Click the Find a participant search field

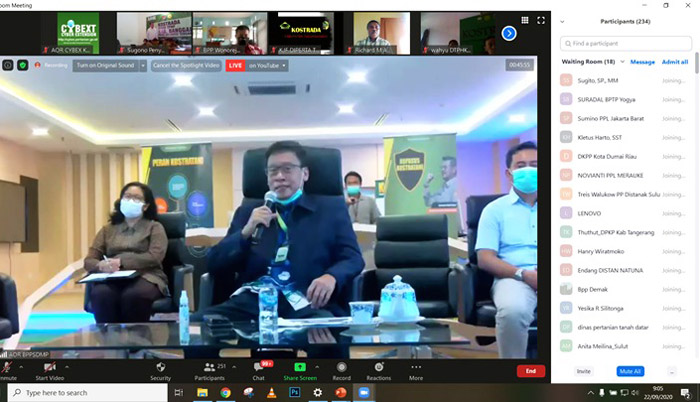[628, 43]
